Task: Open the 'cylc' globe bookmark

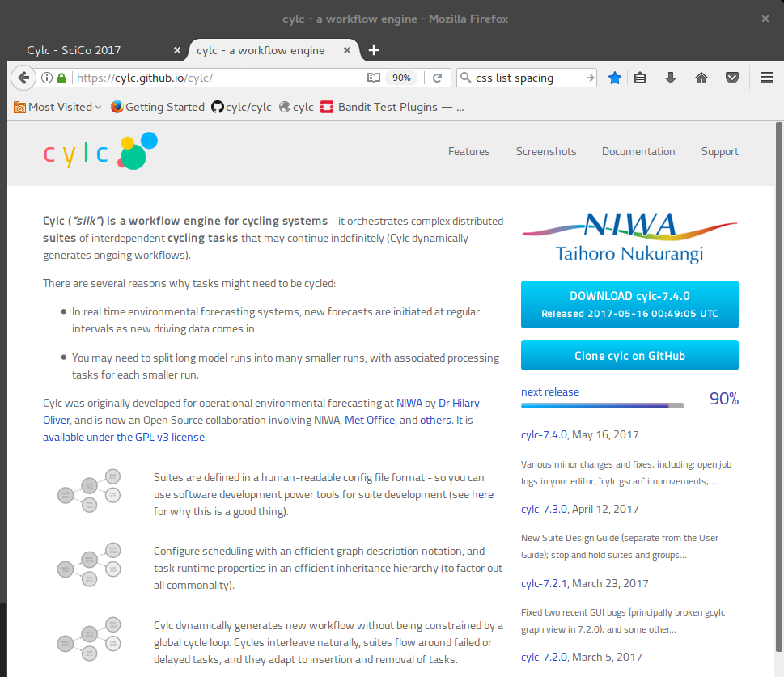Action: tap(296, 107)
